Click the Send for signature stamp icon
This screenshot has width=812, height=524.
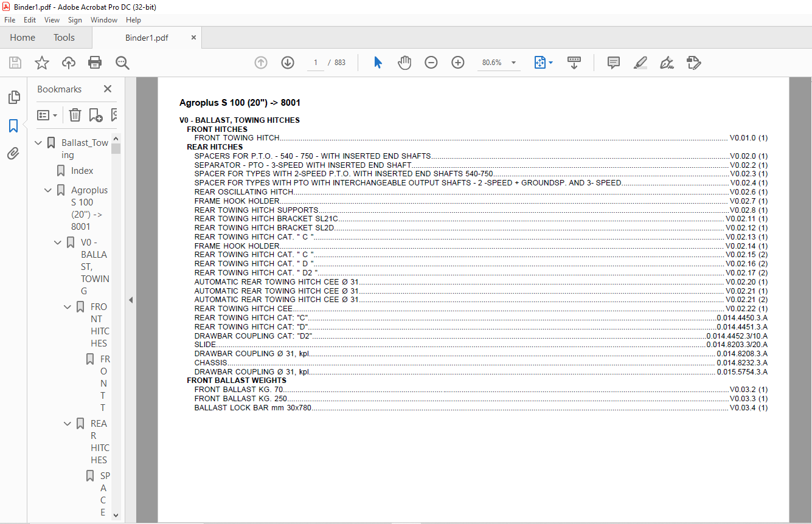(694, 63)
